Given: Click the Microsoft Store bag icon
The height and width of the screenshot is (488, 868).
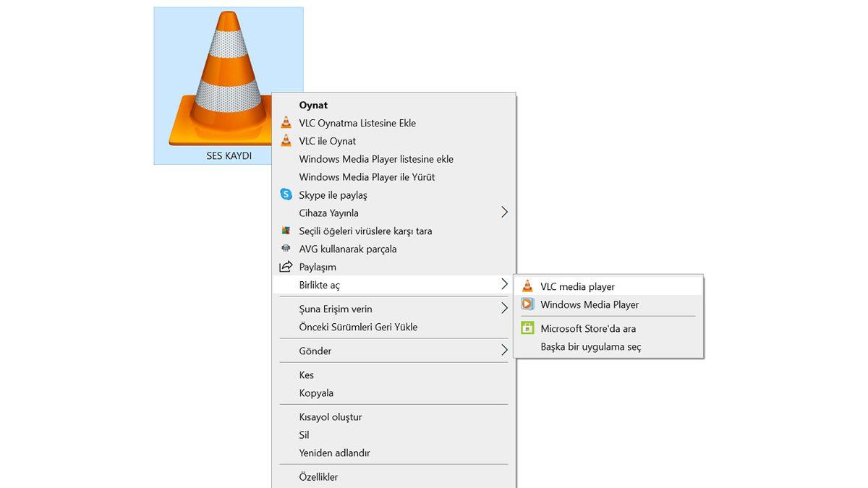Looking at the screenshot, I should [527, 328].
